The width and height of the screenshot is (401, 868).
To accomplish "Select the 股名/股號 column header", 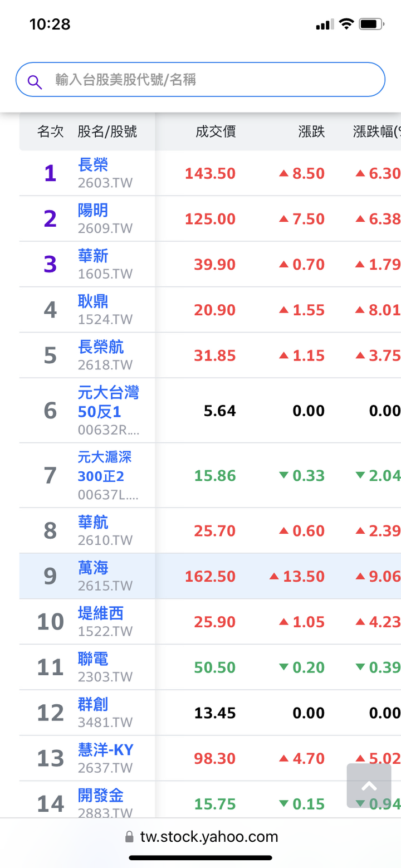I will click(107, 131).
